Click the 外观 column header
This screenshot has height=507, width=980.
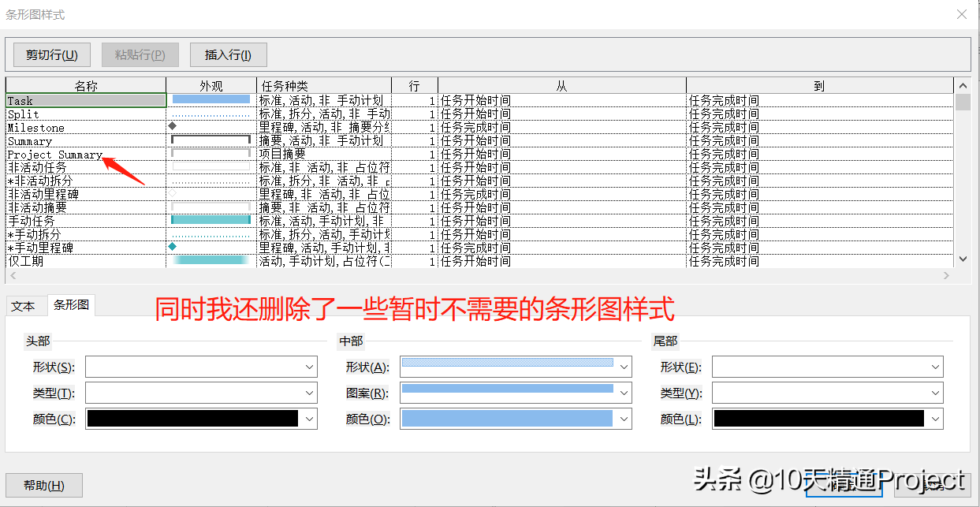[211, 86]
